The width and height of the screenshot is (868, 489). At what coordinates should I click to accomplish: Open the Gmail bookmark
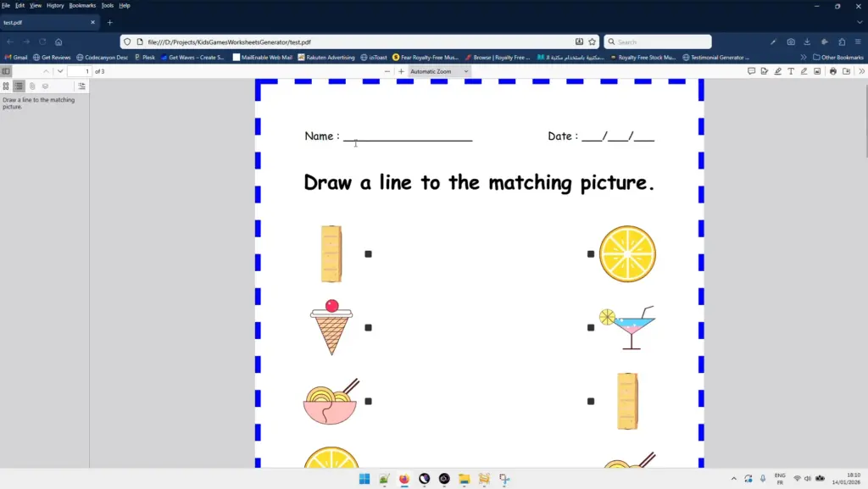tap(16, 58)
